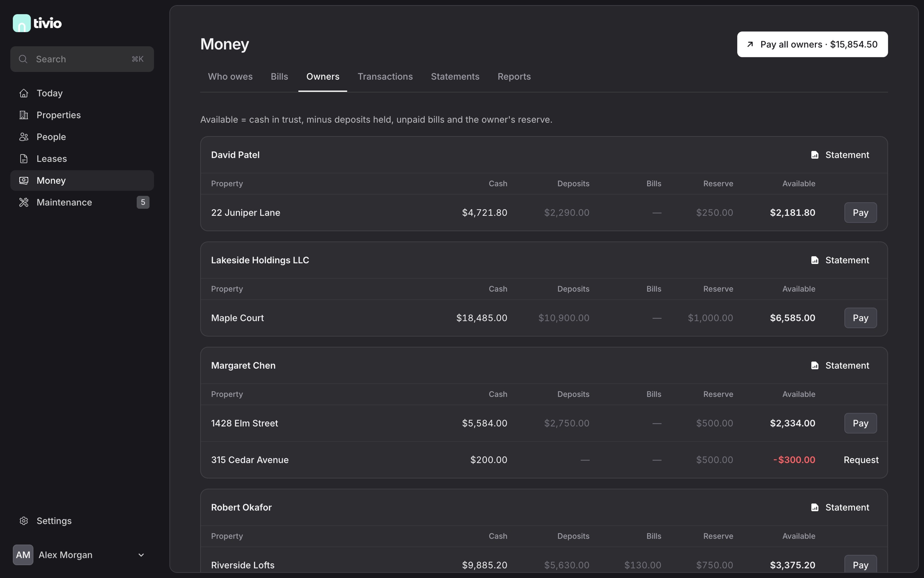Viewport: 924px width, 578px height.
Task: Click the Settings gear icon
Action: 24,521
